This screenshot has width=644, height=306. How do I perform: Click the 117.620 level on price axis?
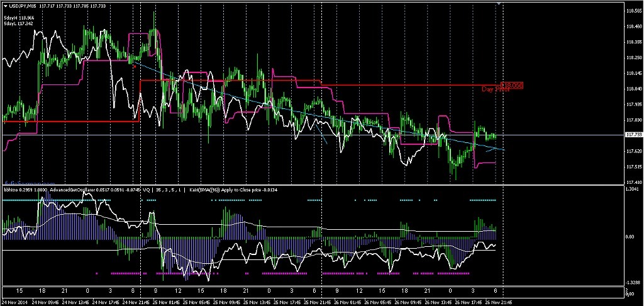coord(634,151)
